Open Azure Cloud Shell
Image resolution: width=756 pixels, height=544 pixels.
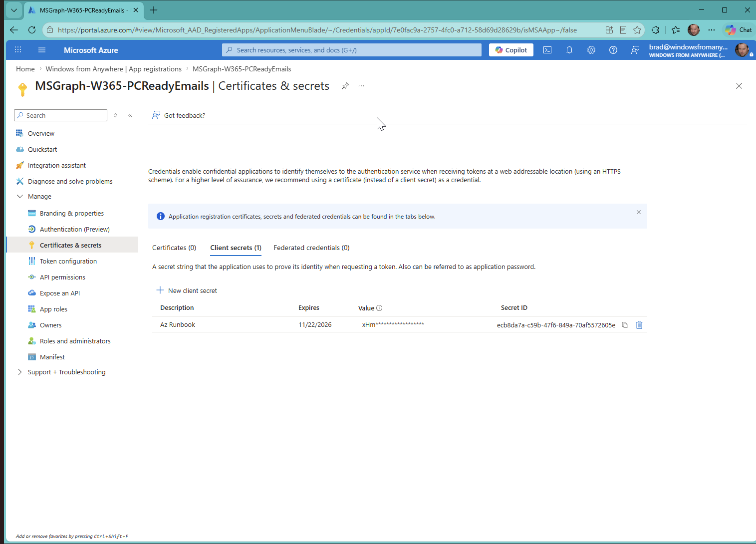[x=547, y=50]
